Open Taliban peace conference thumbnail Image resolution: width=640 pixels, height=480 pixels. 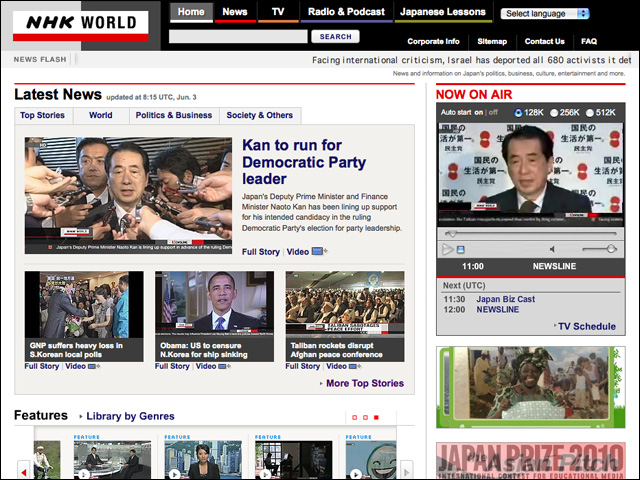[345, 304]
